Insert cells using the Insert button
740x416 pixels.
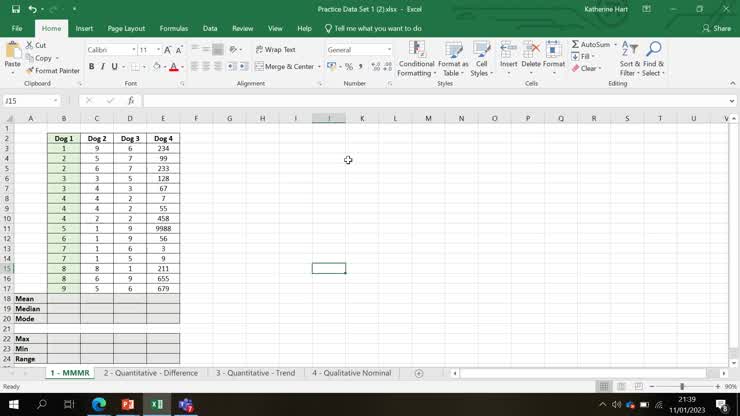click(x=508, y=58)
